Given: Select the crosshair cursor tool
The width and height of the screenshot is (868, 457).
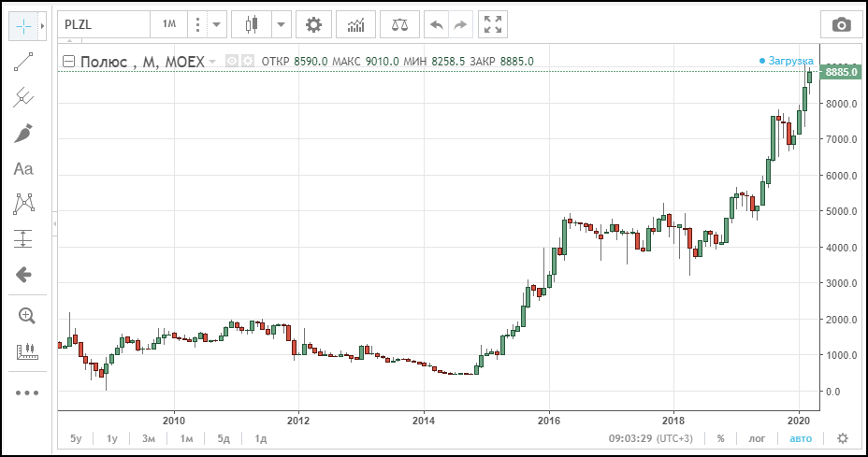Looking at the screenshot, I should (23, 26).
